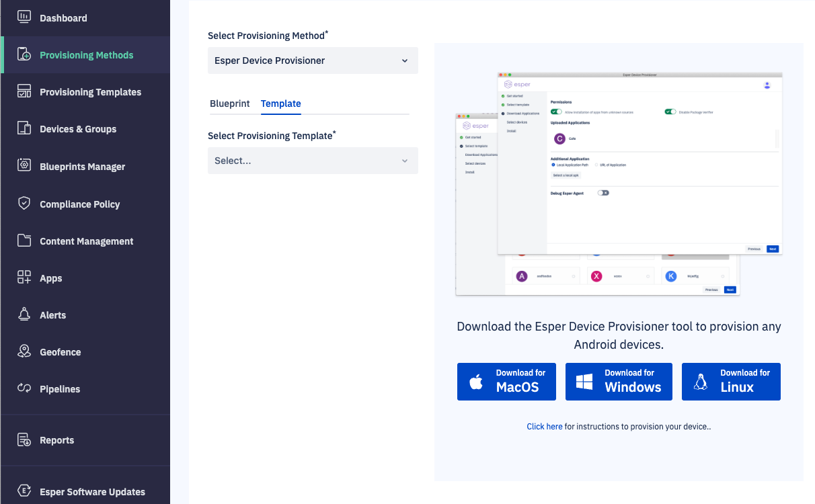Select the Provisioning Templates sidebar icon
This screenshot has width=815, height=504.
coord(24,91)
